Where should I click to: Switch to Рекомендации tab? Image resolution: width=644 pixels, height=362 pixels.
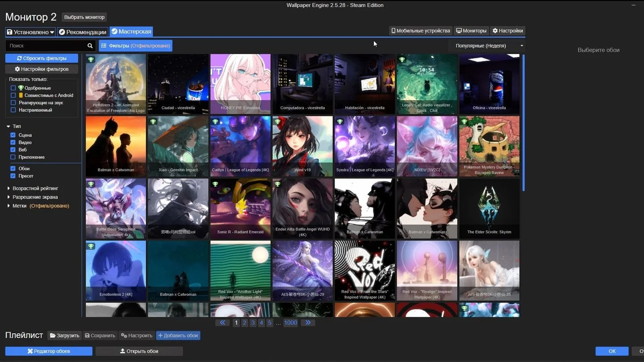(x=83, y=32)
